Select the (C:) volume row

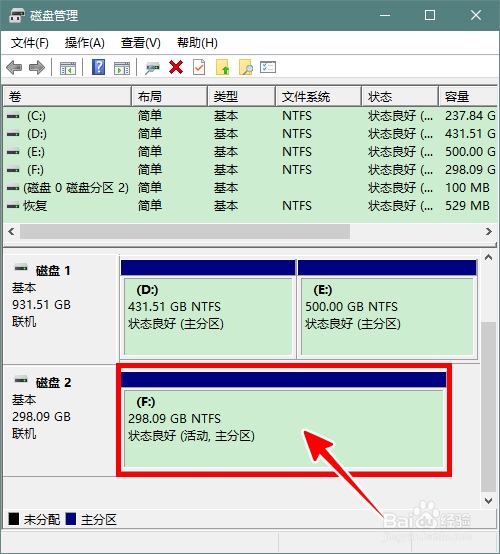pyautogui.click(x=250, y=116)
